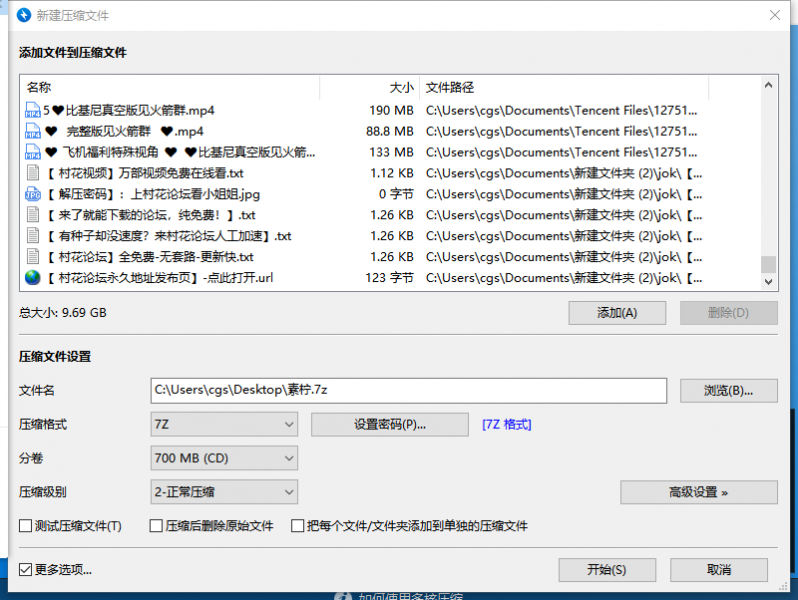The width and height of the screenshot is (798, 600).
Task: Sort the list by the 大小 column header
Action: click(x=368, y=88)
